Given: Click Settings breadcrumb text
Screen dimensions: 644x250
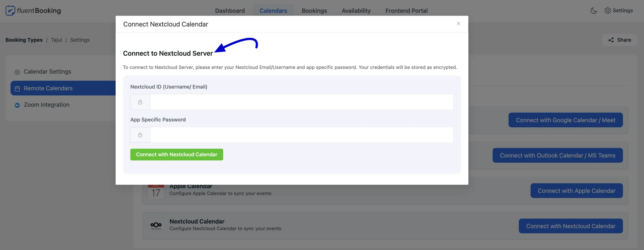Looking at the screenshot, I should pyautogui.click(x=80, y=40).
